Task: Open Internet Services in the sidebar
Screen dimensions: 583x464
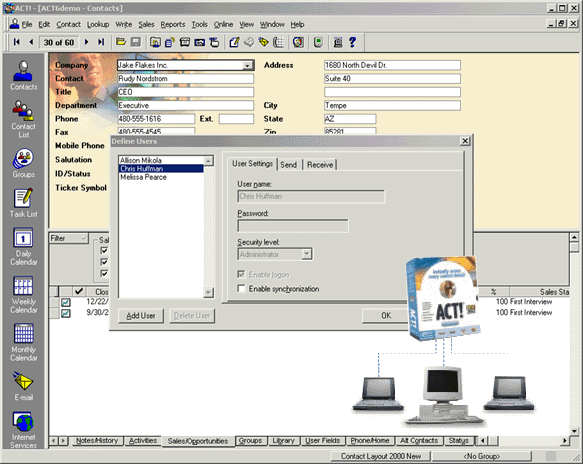Action: (x=23, y=430)
